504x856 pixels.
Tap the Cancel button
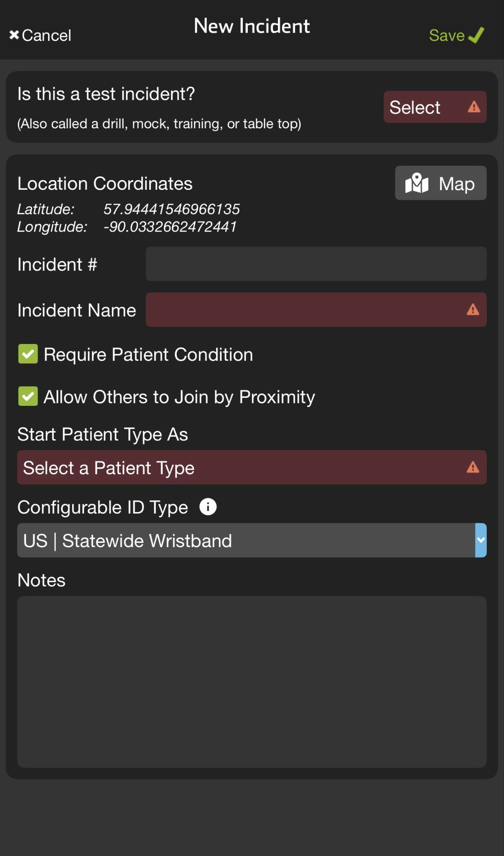pos(41,36)
